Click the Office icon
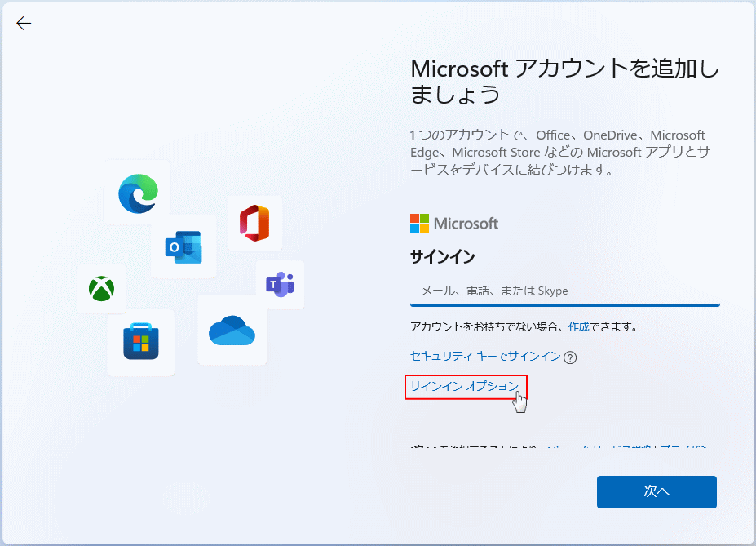Screen dimensions: 756x546 click(x=254, y=223)
